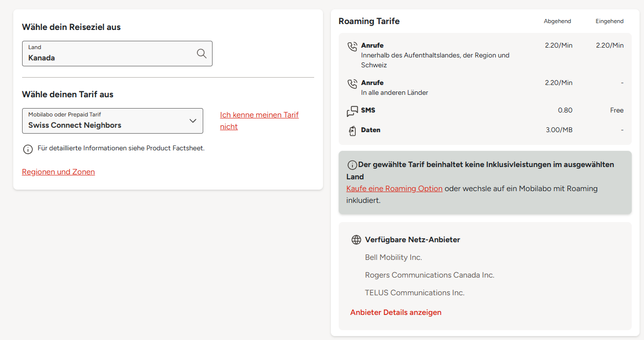Click the phone icon for in-region Anrufe
This screenshot has height=340, width=644.
click(x=352, y=47)
